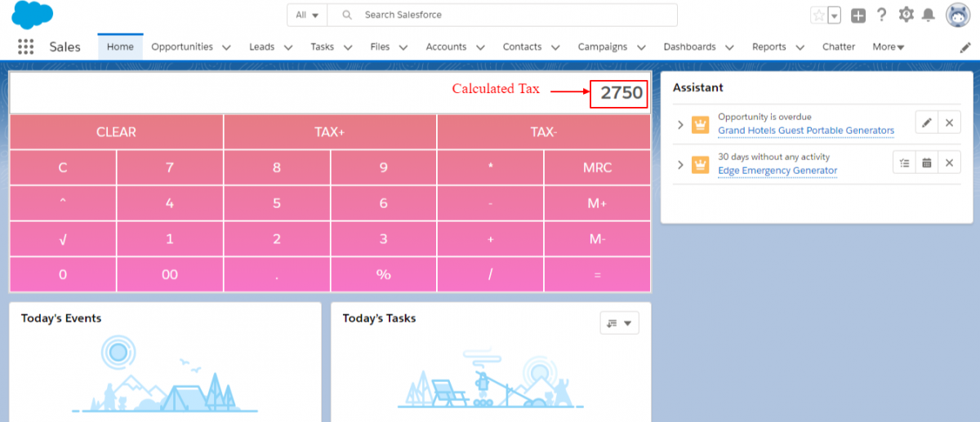The width and height of the screenshot is (980, 422).
Task: Click crown icon beside Grand Hotels opportunity
Action: (x=700, y=124)
